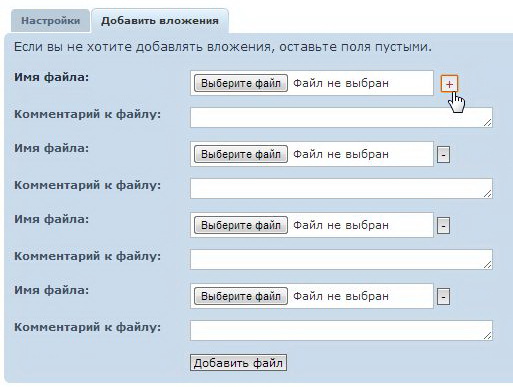The image size is (513, 387).
Task: Click resize grip of second comment textarea
Action: [x=487, y=194]
